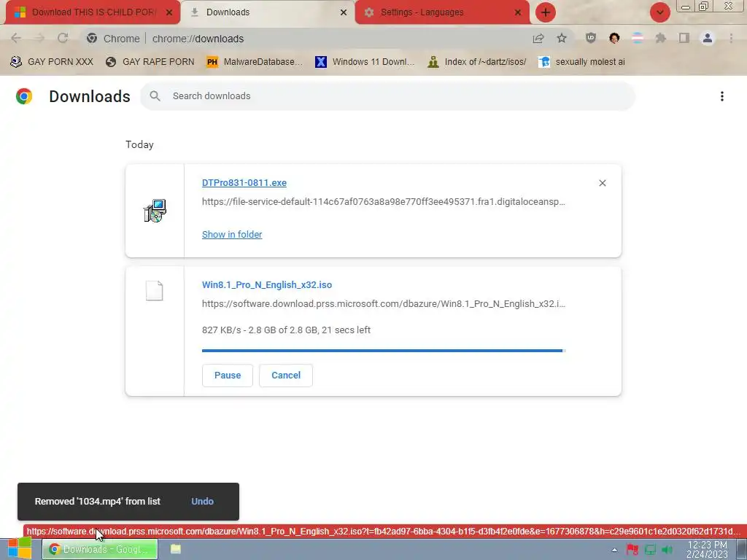Open the Extensions puzzle piece menu
The width and height of the screenshot is (747, 560).
pos(660,38)
